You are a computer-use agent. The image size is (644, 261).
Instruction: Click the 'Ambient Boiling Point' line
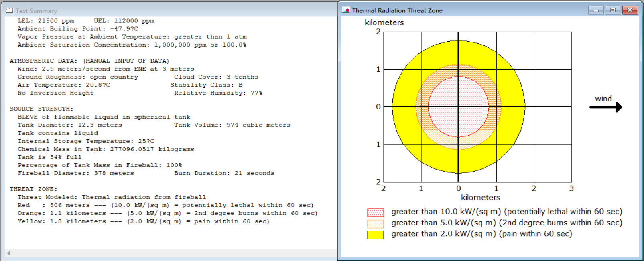pos(78,29)
